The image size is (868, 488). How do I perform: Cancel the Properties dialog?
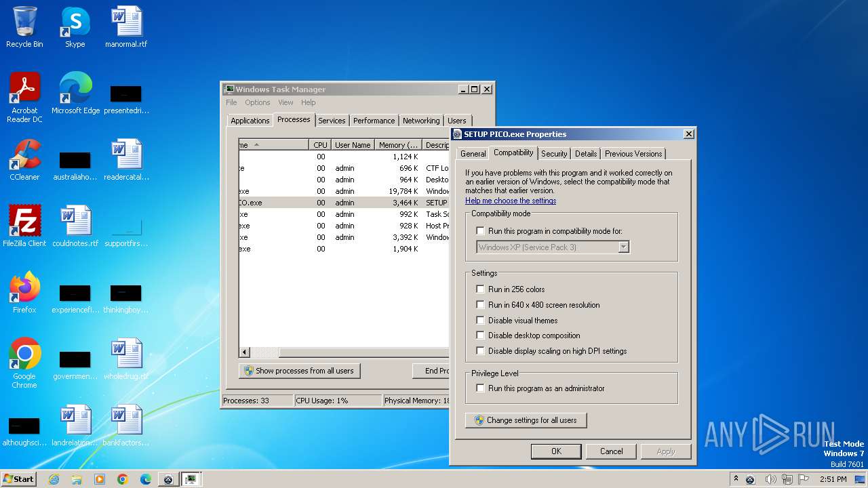[x=611, y=451]
